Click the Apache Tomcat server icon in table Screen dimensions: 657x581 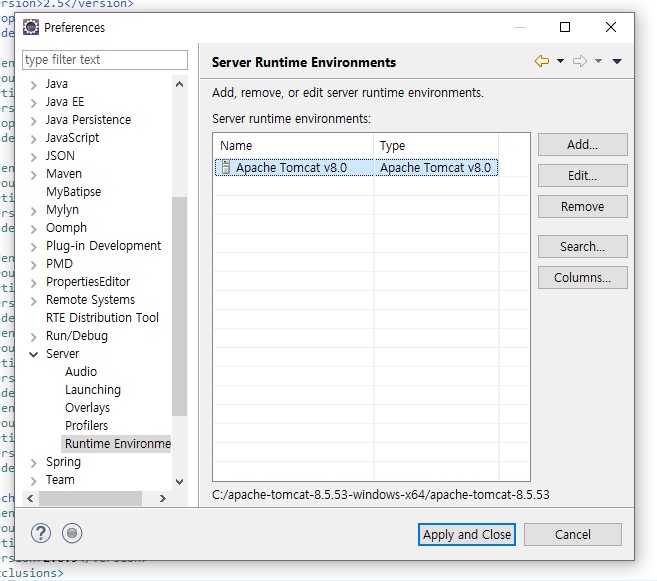(226, 167)
